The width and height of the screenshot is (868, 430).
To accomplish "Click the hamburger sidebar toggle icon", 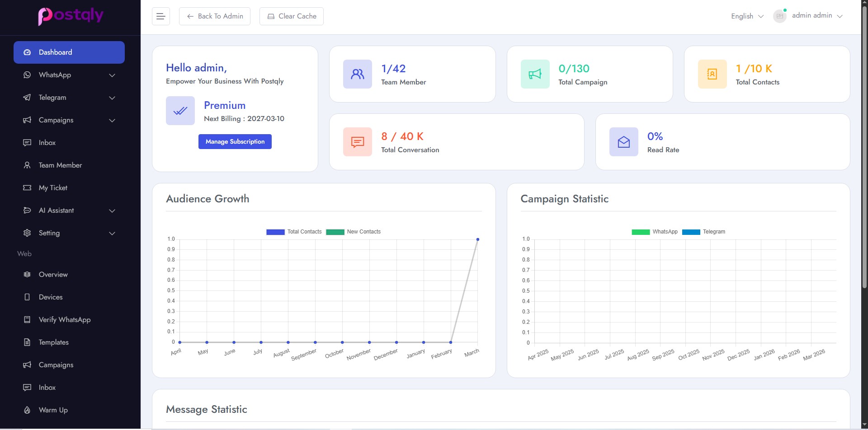I will 160,16.
